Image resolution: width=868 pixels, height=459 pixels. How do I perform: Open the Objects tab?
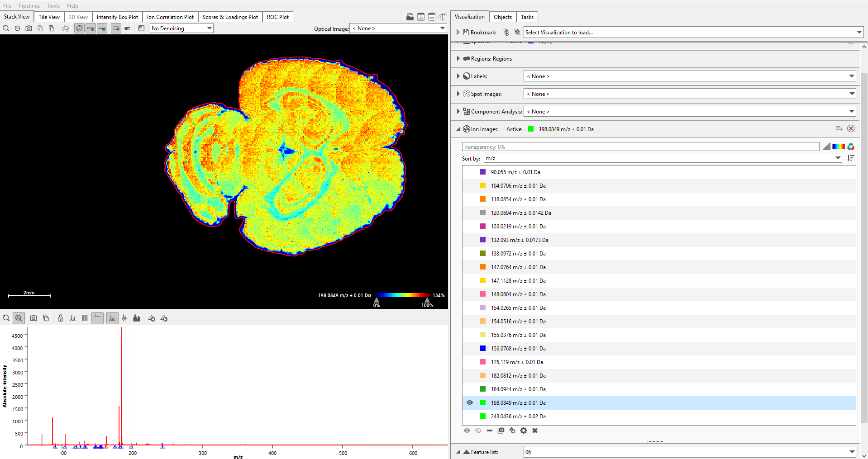point(502,17)
